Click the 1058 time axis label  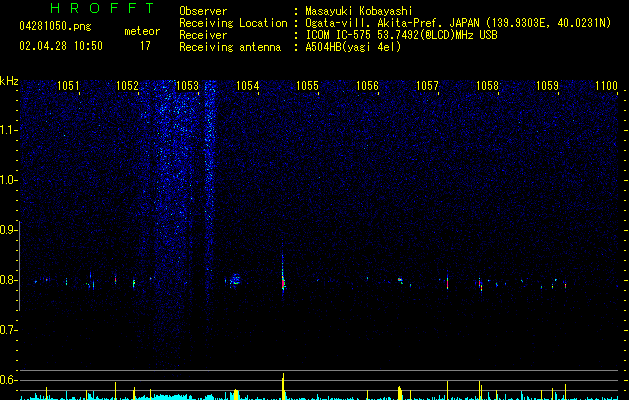point(487,86)
